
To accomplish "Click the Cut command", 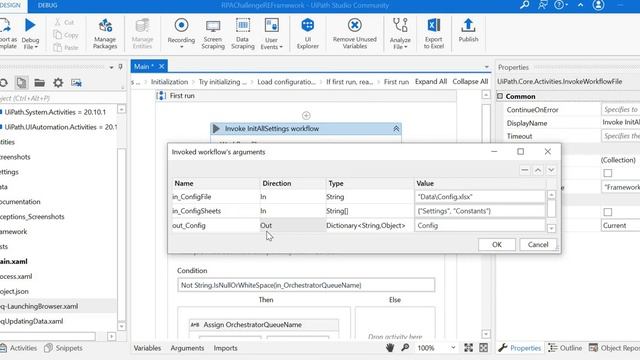I will point(64,22).
